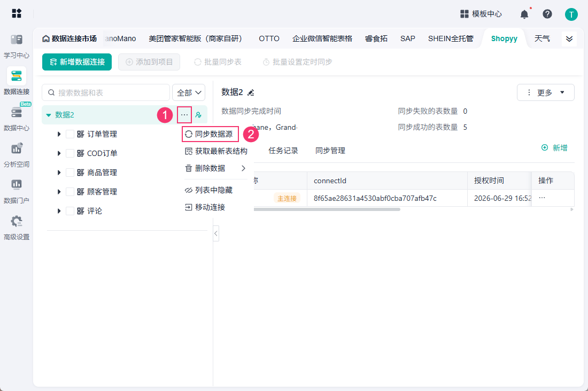Expand the COD订单 node
Image resolution: width=588 pixels, height=391 pixels.
[59, 153]
